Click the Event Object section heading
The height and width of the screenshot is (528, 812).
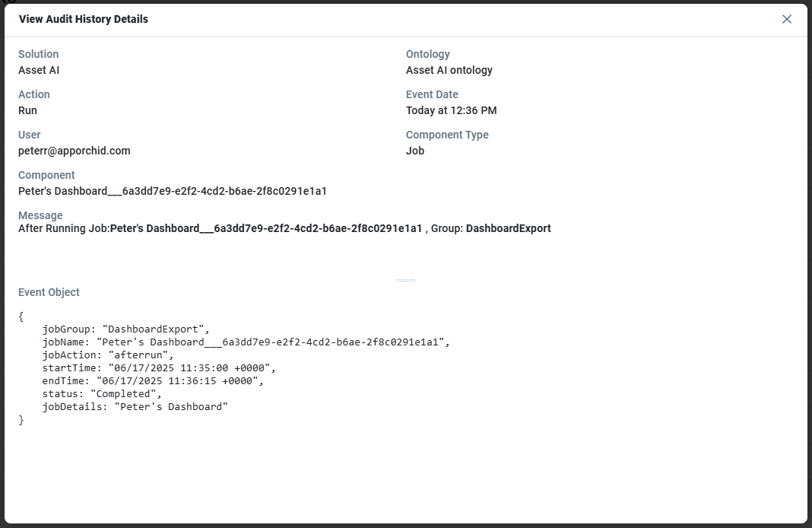pyautogui.click(x=49, y=292)
